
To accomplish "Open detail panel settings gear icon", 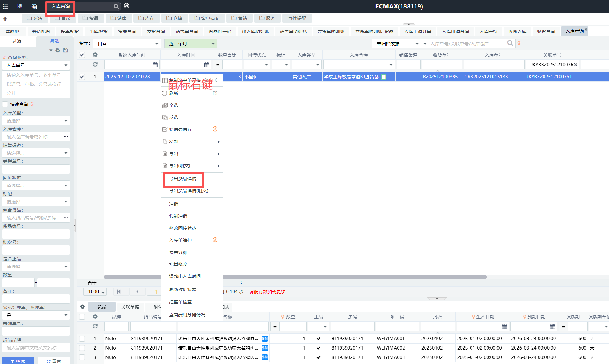I will [x=82, y=307].
